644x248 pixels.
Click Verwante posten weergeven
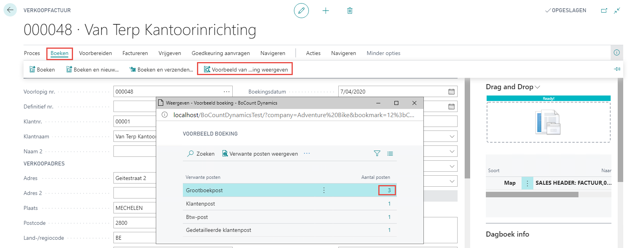click(260, 154)
